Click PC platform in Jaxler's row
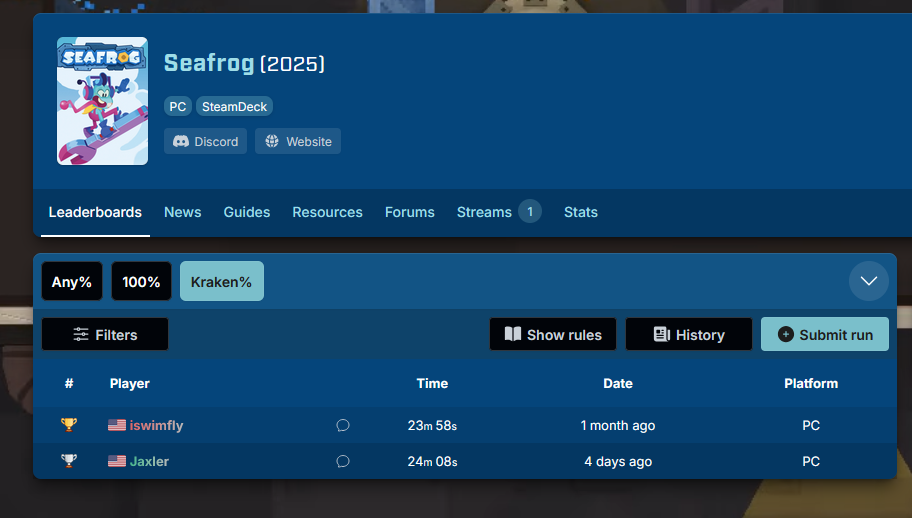The height and width of the screenshot is (518, 912). 811,462
